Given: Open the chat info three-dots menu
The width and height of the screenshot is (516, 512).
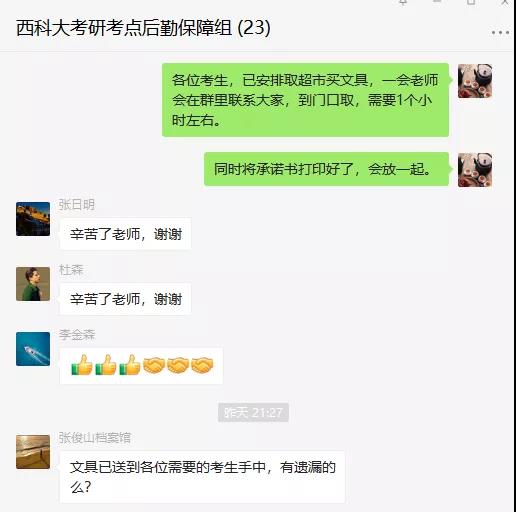Looking at the screenshot, I should 500,32.
